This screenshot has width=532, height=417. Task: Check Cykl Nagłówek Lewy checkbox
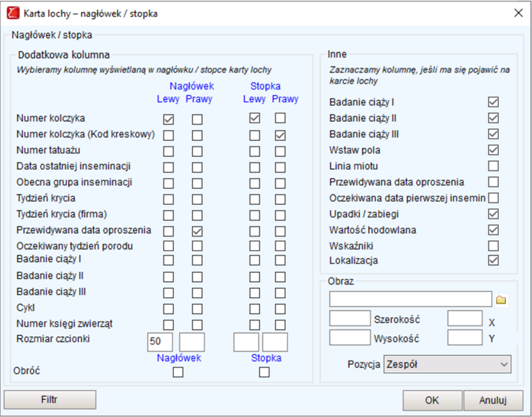click(168, 309)
